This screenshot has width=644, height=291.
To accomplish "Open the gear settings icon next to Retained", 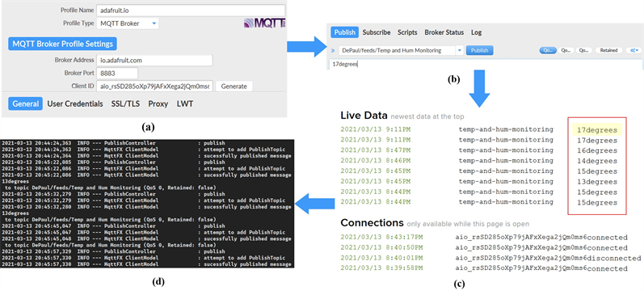I will point(633,50).
